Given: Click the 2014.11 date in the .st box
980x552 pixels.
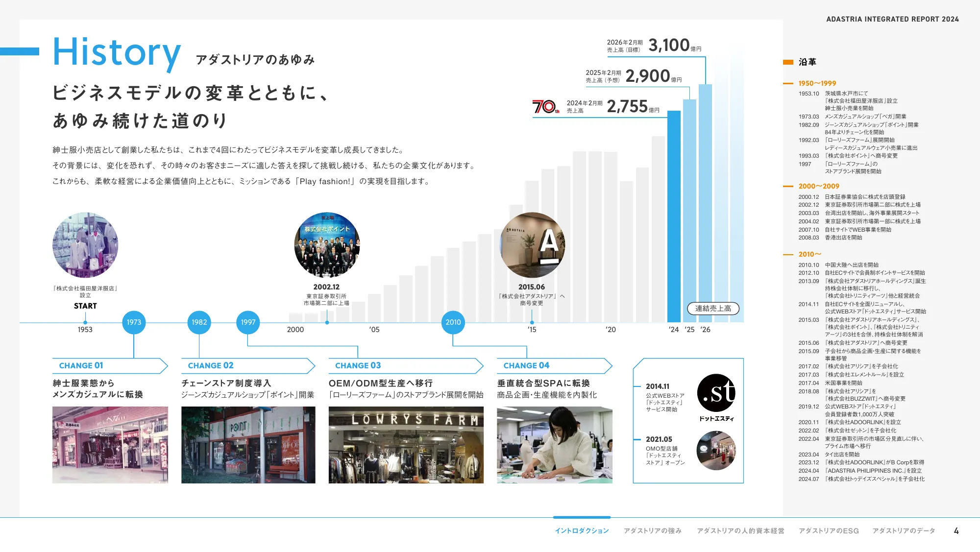Looking at the screenshot, I should pyautogui.click(x=658, y=386).
